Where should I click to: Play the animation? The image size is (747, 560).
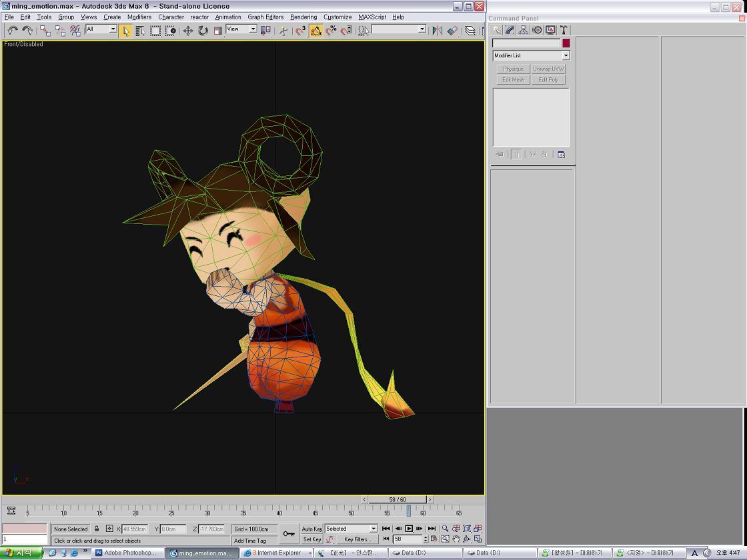tap(409, 529)
